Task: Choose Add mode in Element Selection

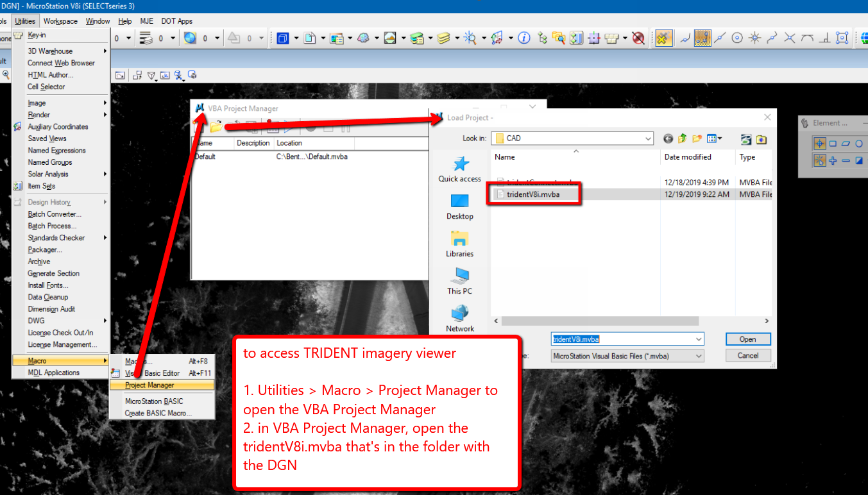Action: point(833,160)
